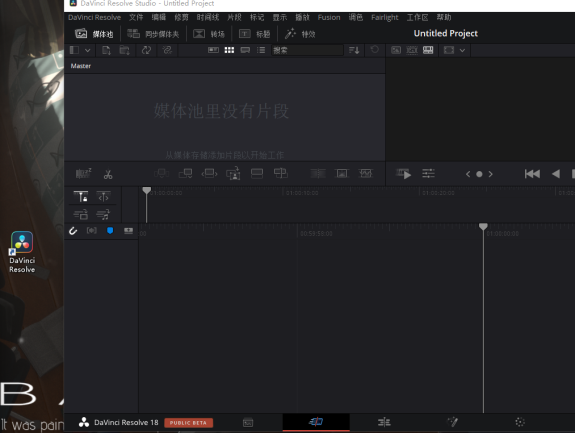Viewport: 575px width, 433px height.
Task: Switch to the Cut page tab
Action: click(x=316, y=422)
